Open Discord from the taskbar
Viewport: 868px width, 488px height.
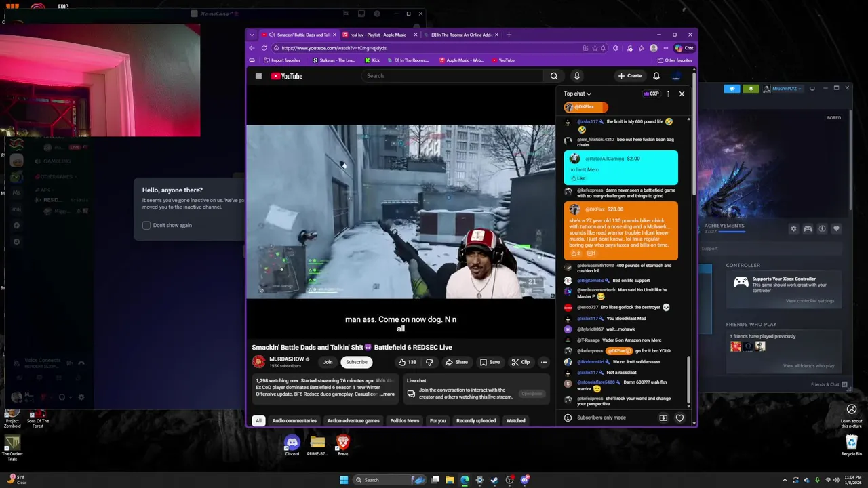(525, 480)
